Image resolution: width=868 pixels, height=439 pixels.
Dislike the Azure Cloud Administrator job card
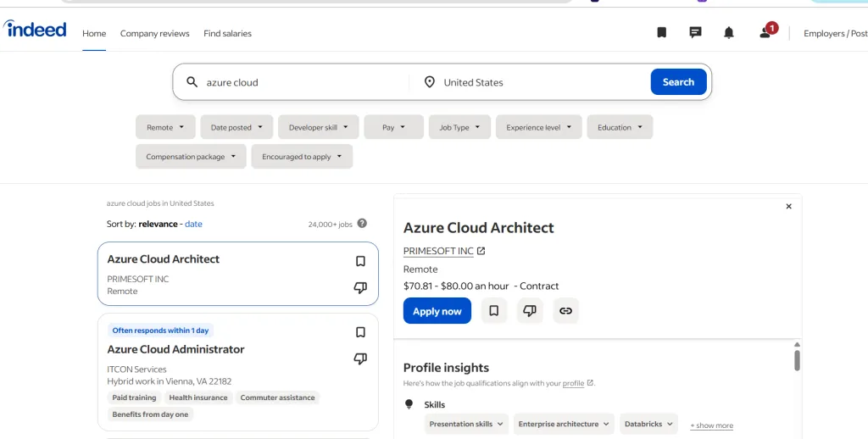point(360,358)
